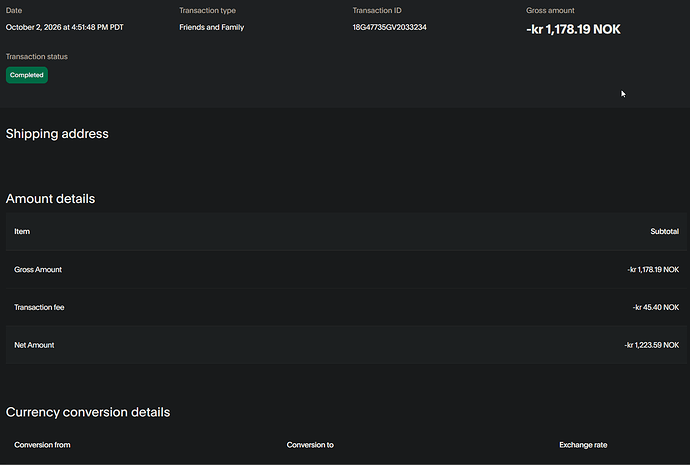Click the Gross Amount row label

coord(38,270)
